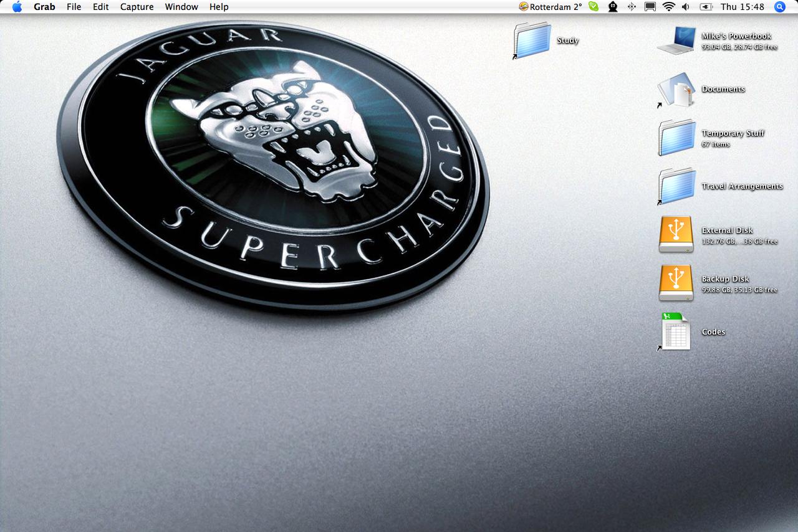Open the File menu

point(74,7)
